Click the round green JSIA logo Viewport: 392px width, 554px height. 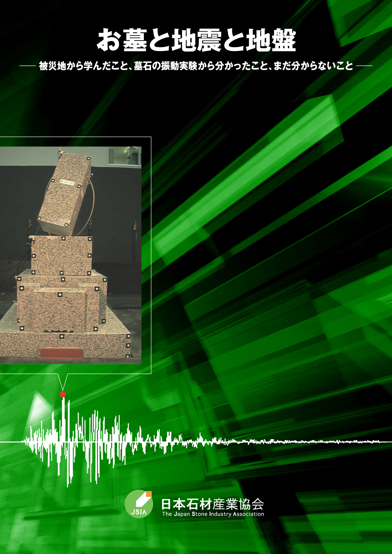click(139, 504)
